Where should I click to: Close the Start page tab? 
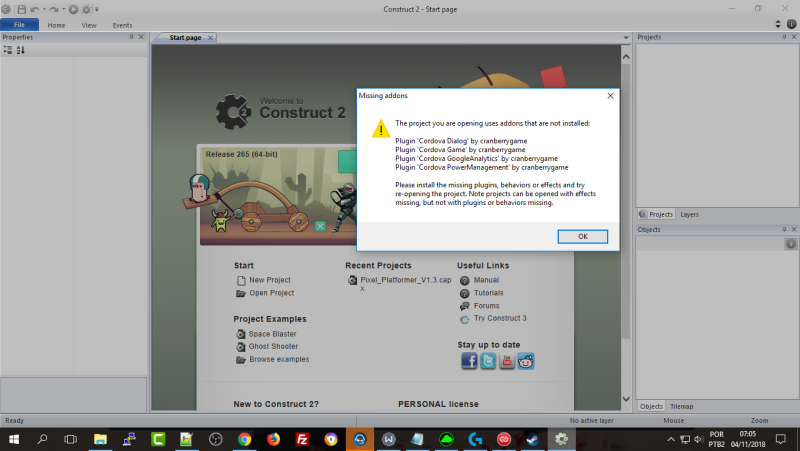point(210,38)
